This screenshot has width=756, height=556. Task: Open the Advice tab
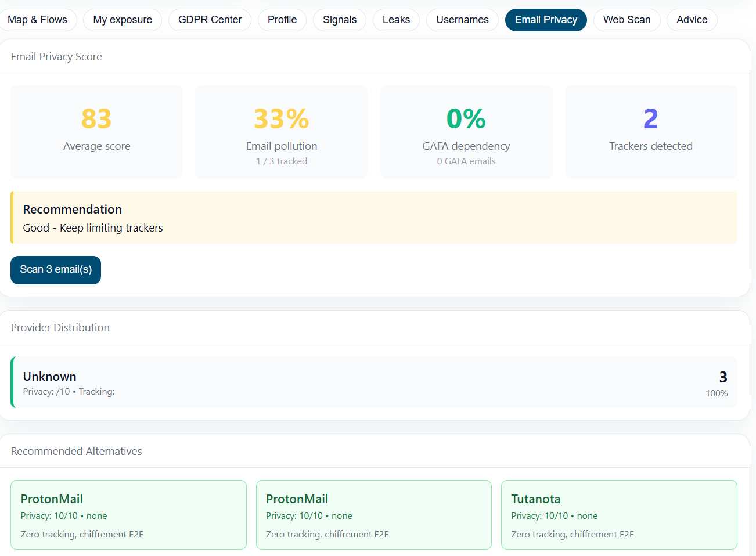click(x=692, y=20)
